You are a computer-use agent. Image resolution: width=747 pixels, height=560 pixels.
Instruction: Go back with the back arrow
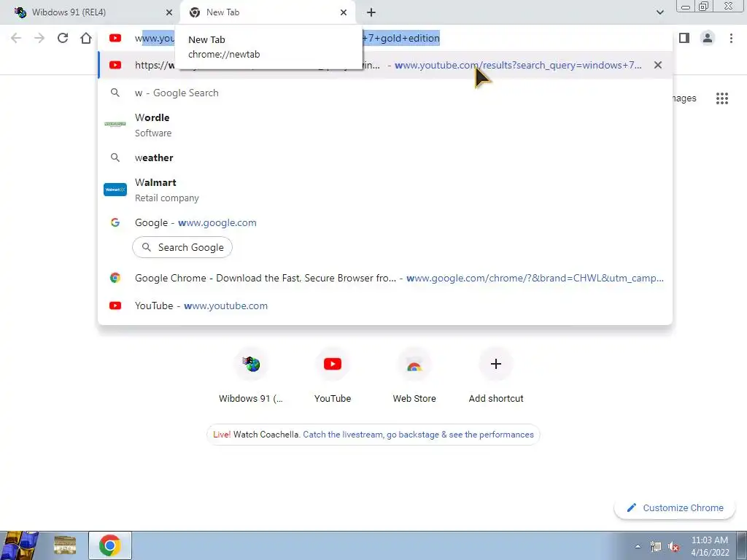point(16,38)
